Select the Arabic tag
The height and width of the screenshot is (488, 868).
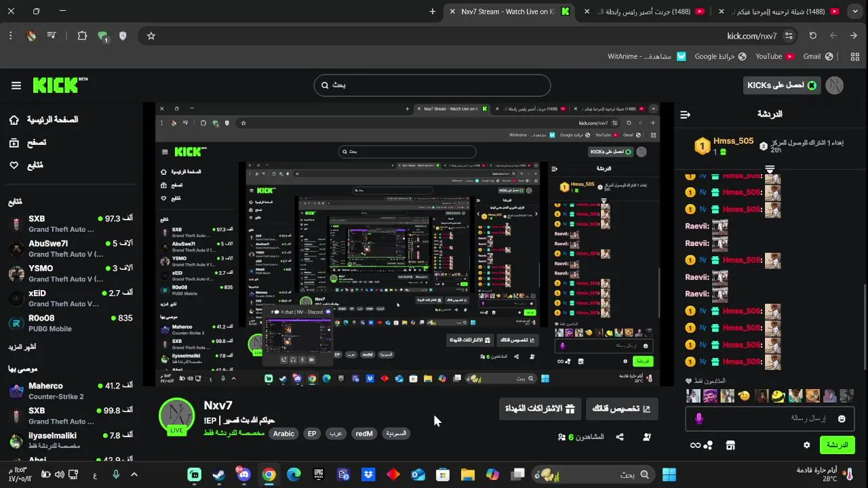[x=283, y=434]
